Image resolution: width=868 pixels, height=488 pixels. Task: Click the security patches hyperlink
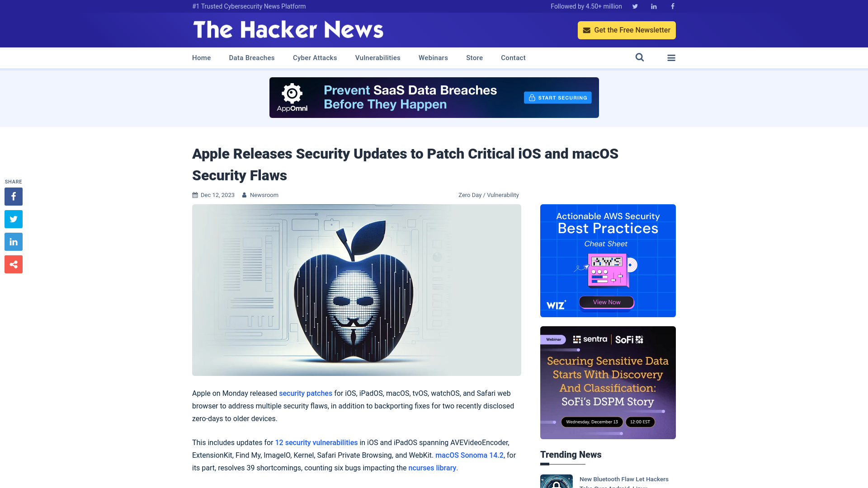click(x=305, y=393)
